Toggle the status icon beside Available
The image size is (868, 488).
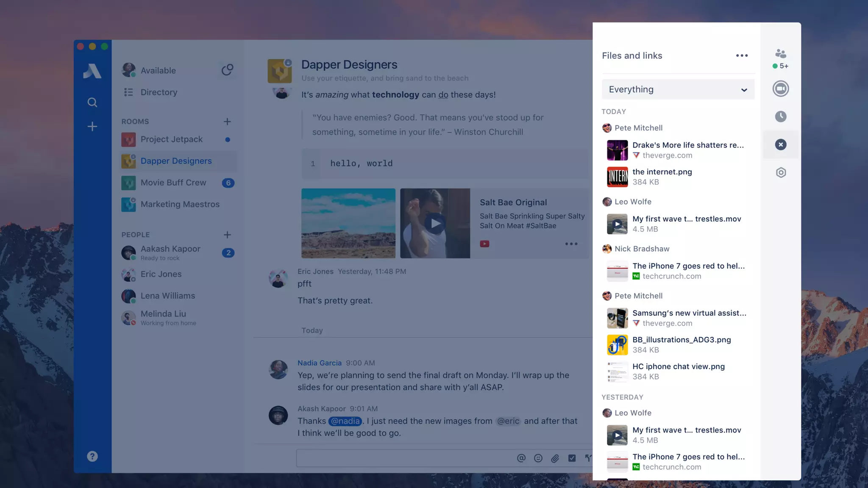point(227,70)
